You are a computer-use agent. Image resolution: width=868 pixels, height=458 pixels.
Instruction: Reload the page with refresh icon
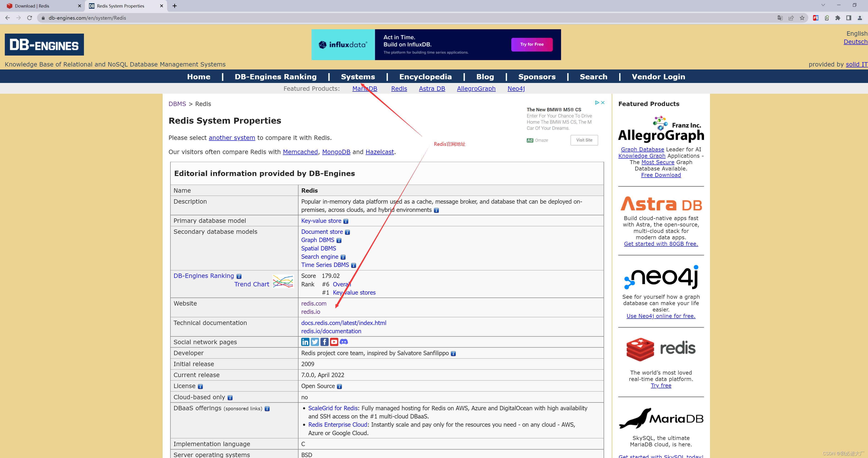(x=30, y=18)
